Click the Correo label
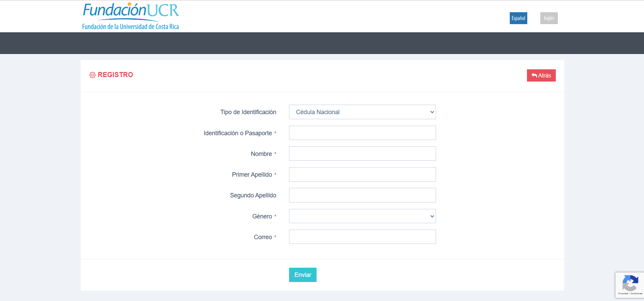This screenshot has height=301, width=644. coord(263,237)
